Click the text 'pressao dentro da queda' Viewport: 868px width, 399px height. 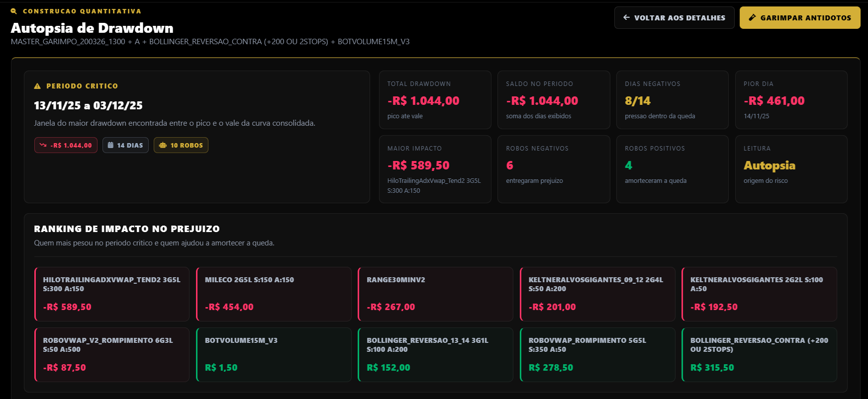point(660,116)
